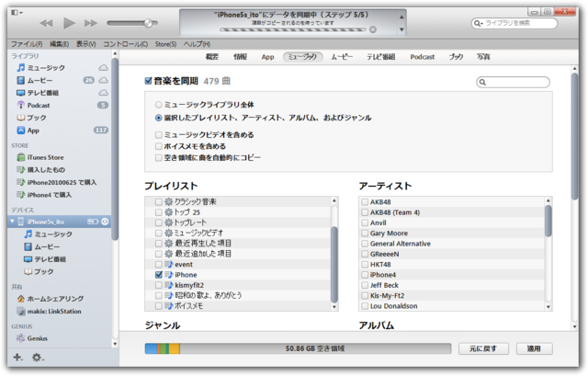Open the ファイル(F) menu
The width and height of the screenshot is (588, 376).
point(27,44)
